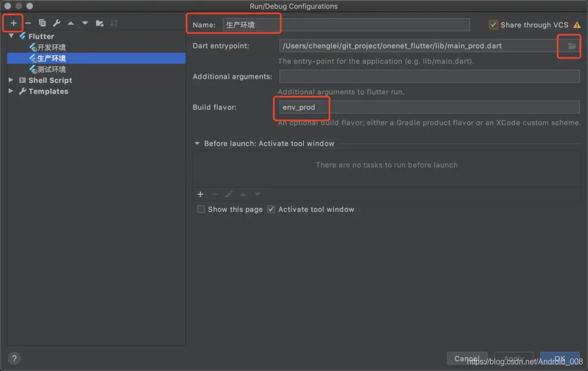This screenshot has height=371, width=588.
Task: Open help with question mark button
Action: point(14,358)
